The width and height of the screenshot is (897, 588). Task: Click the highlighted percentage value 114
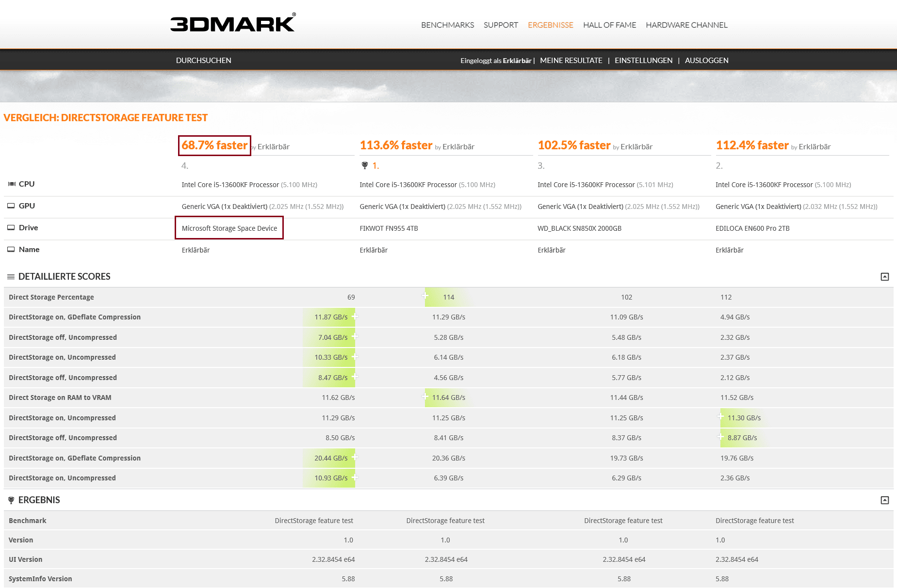click(448, 297)
